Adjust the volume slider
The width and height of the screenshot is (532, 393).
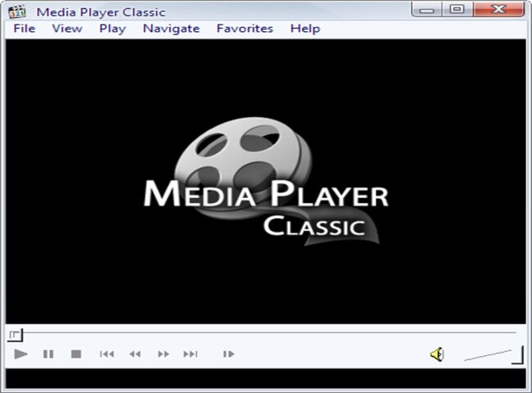494,355
